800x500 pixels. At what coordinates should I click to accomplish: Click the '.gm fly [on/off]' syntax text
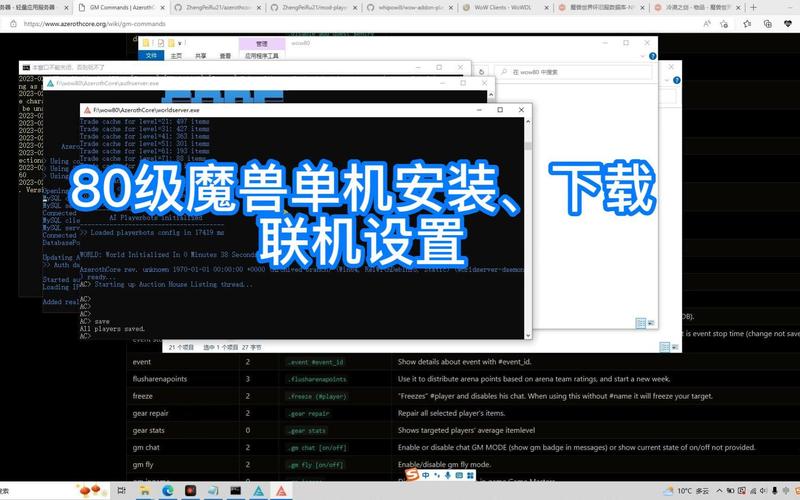[315, 465]
